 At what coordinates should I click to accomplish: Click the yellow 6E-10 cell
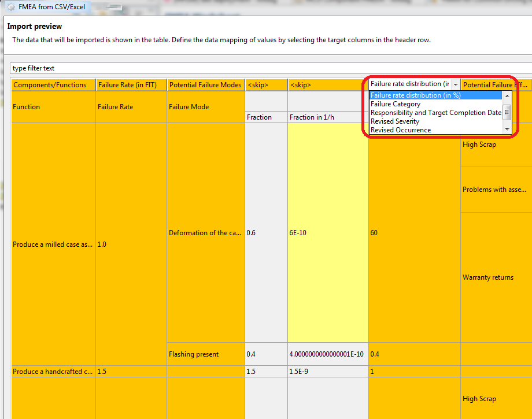click(327, 233)
